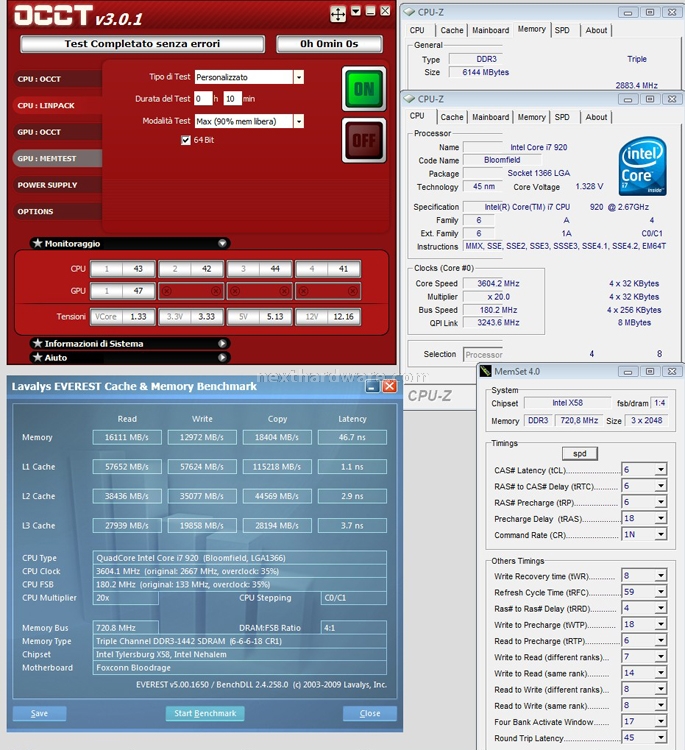Click the Memory Latency 46.7 ns value
The image size is (685, 750).
point(352,437)
